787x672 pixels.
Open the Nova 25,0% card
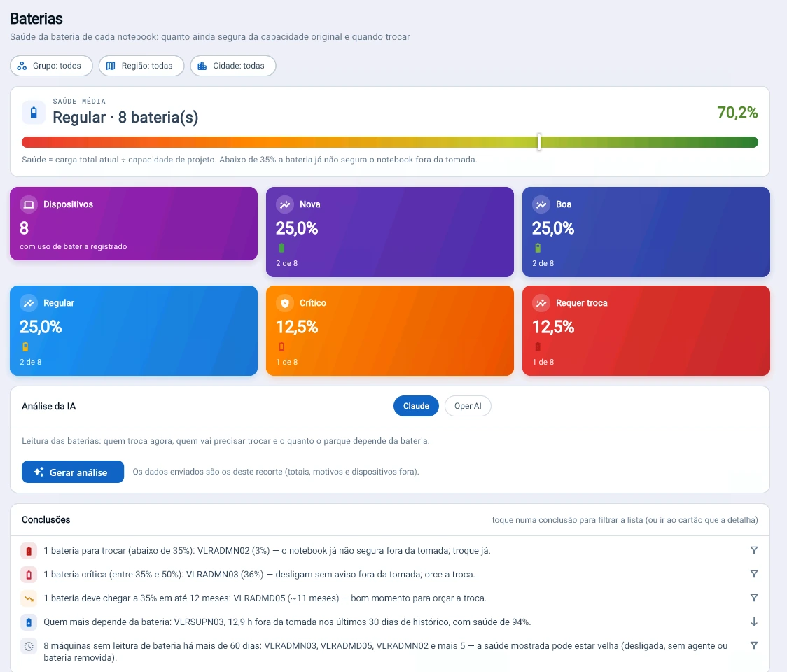[390, 232]
